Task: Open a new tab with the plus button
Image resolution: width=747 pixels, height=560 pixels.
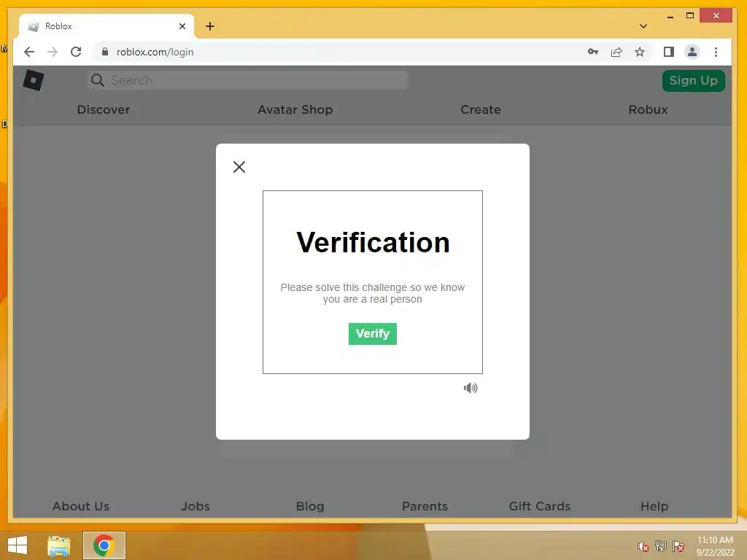Action: tap(210, 26)
